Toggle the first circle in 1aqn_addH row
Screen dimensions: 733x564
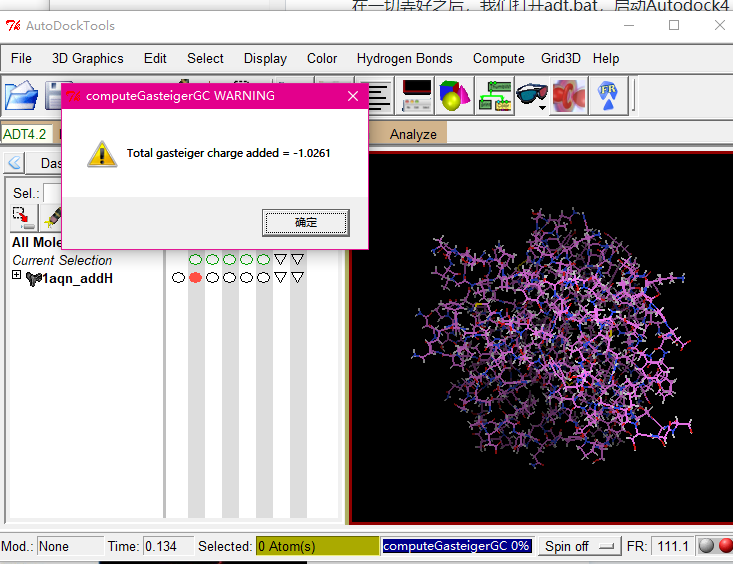(x=178, y=277)
